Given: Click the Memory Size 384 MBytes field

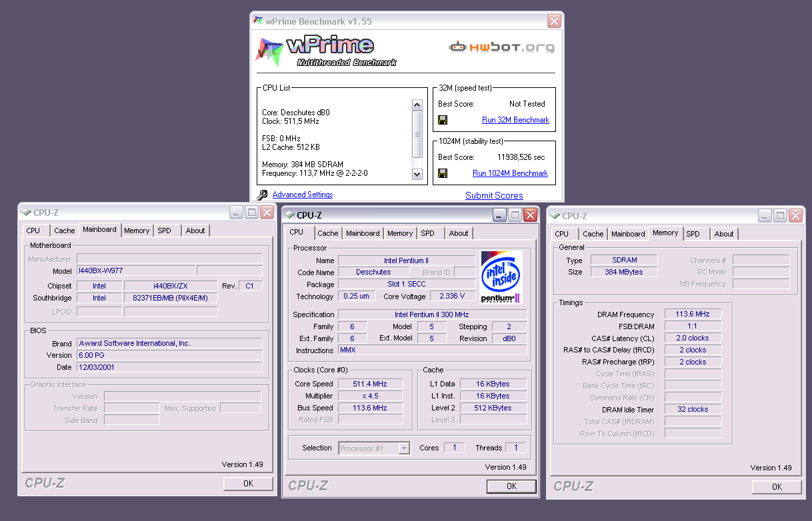Looking at the screenshot, I should pos(624,272).
